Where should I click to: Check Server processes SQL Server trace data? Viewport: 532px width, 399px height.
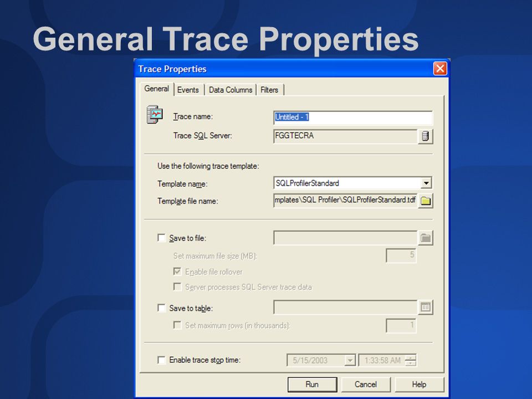tap(177, 287)
